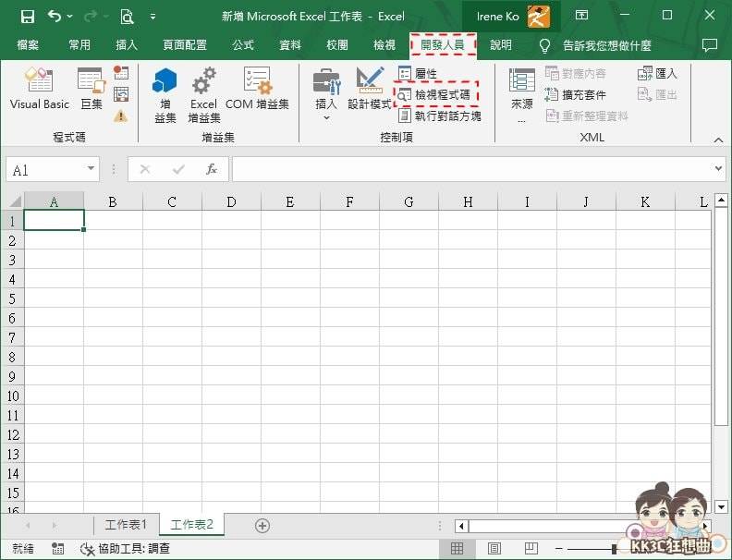The width and height of the screenshot is (732, 560).
Task: Open Print Preview from quick access toolbar
Action: (127, 17)
